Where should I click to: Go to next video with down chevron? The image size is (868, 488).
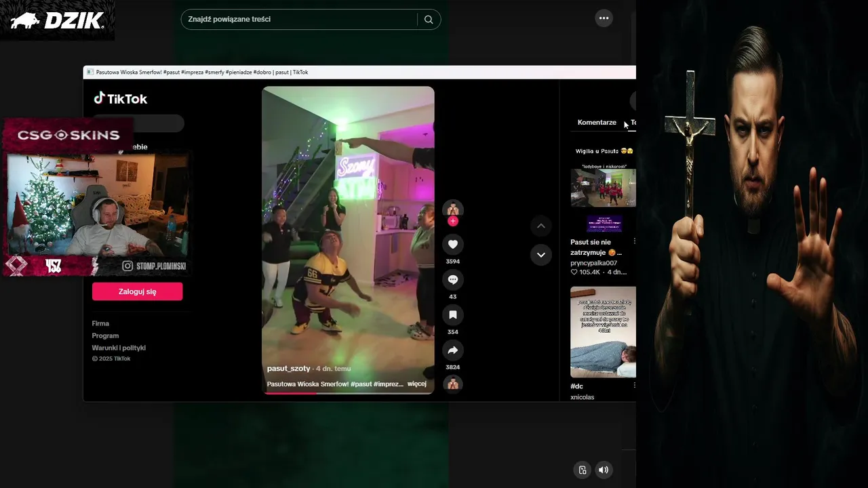541,255
